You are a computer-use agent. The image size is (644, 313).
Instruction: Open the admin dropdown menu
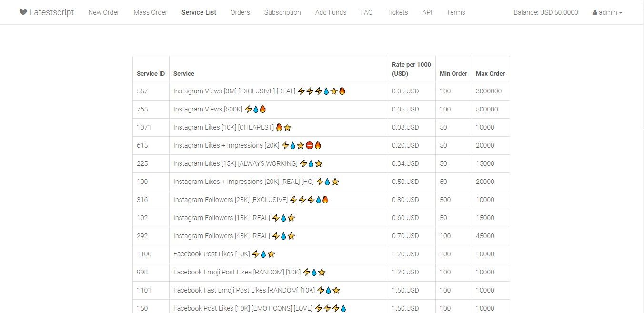[607, 12]
